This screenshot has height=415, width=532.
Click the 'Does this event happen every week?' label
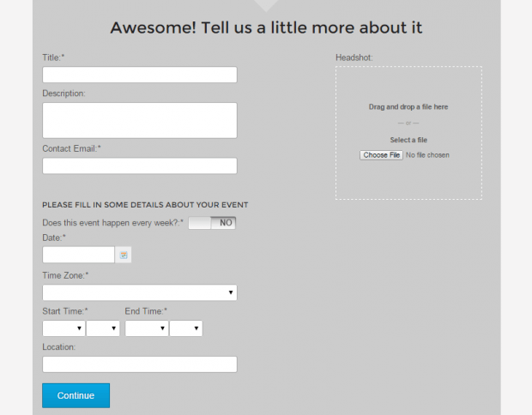(x=112, y=223)
